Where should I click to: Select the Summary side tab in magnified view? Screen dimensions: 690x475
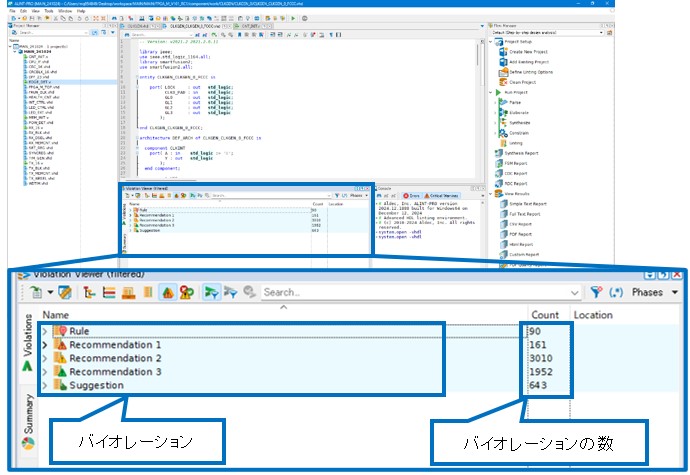click(x=28, y=421)
